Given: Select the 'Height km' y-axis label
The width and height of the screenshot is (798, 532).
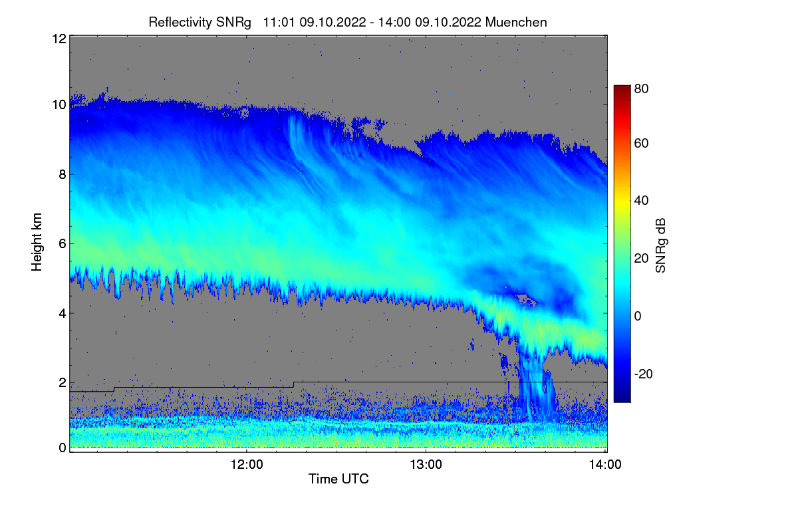Looking at the screenshot, I should [x=39, y=242].
